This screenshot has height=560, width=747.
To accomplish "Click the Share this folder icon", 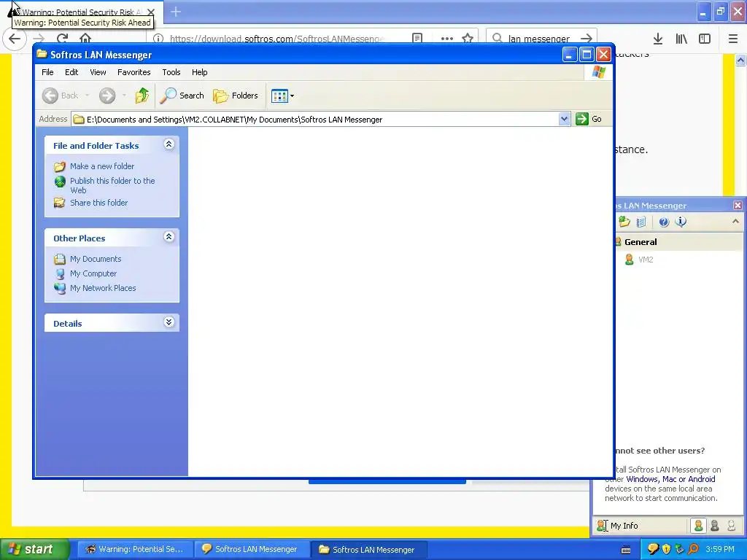I will pos(60,203).
